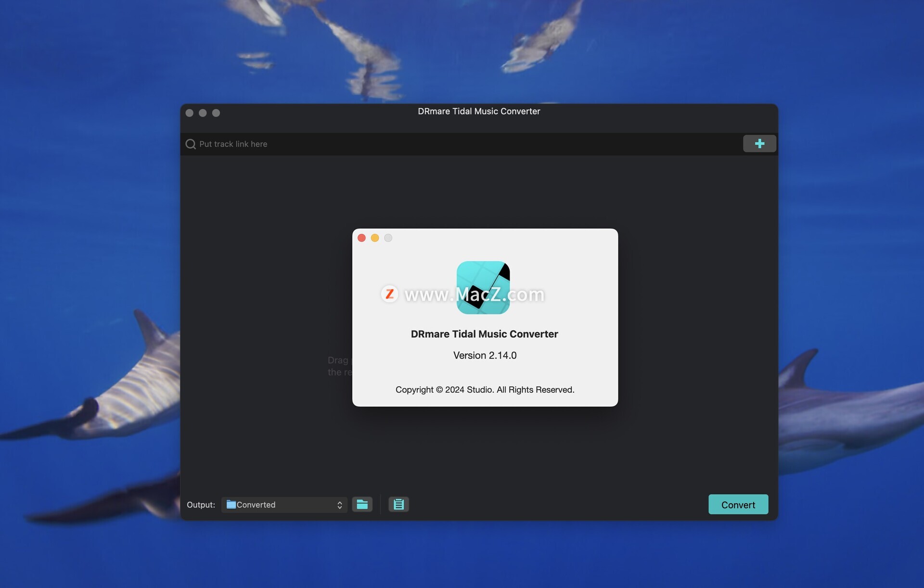Screen dimensions: 924x588
Task: Open the conversion history list icon
Action: [398, 504]
